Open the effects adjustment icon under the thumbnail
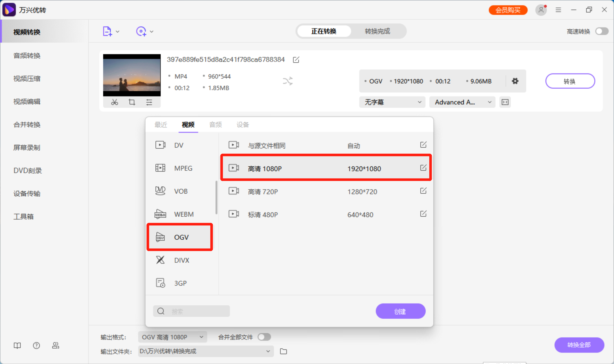Image resolution: width=614 pixels, height=364 pixels. [x=149, y=102]
